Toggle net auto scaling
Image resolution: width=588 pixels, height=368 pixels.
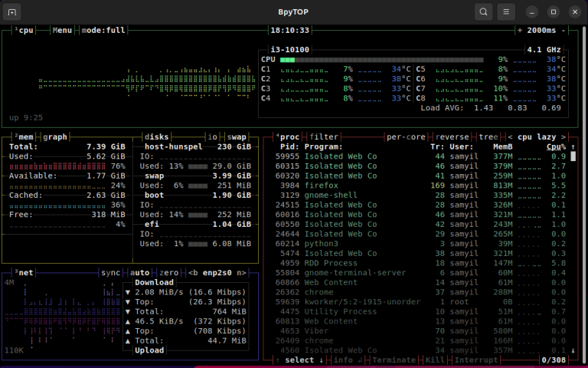point(139,273)
